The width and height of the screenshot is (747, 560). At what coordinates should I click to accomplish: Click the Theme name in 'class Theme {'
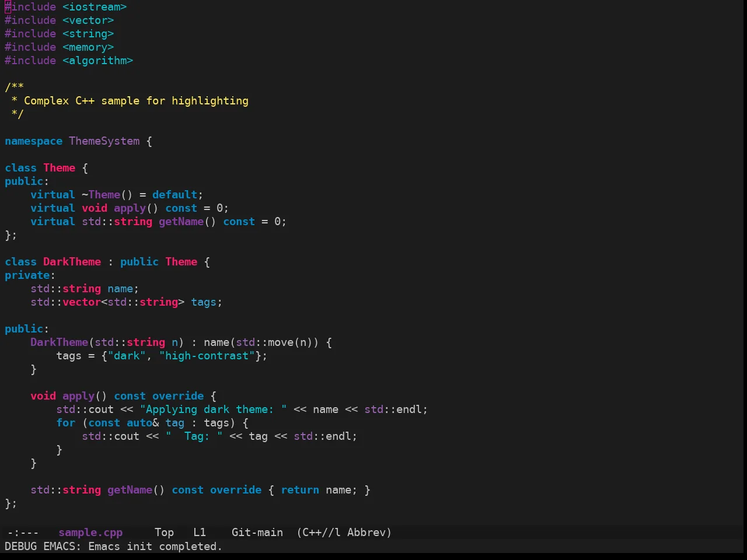tap(60, 168)
